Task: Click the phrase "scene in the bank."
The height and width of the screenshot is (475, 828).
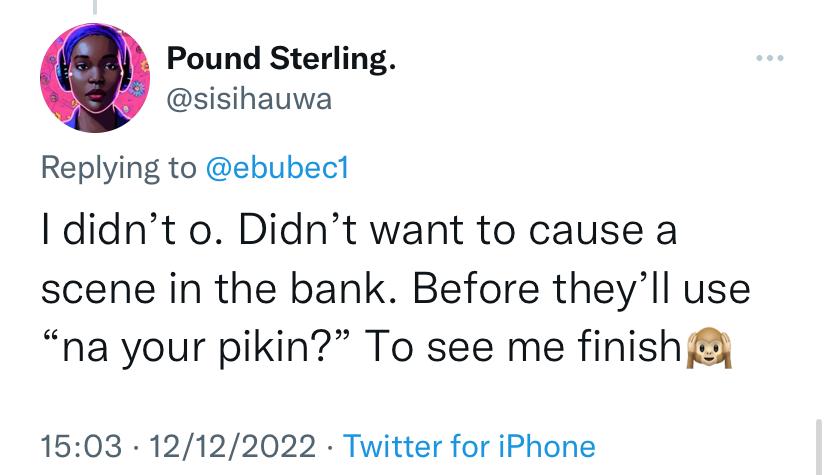Action: pos(221,289)
